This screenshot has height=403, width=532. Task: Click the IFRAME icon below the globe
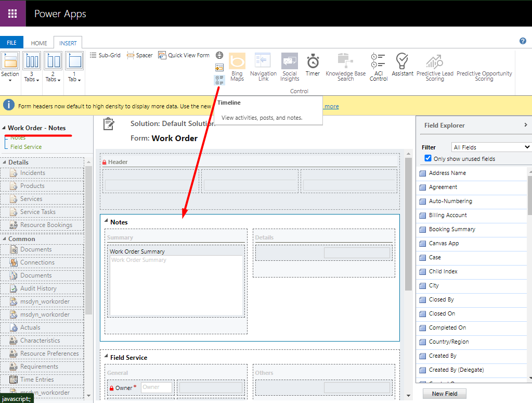(219, 68)
